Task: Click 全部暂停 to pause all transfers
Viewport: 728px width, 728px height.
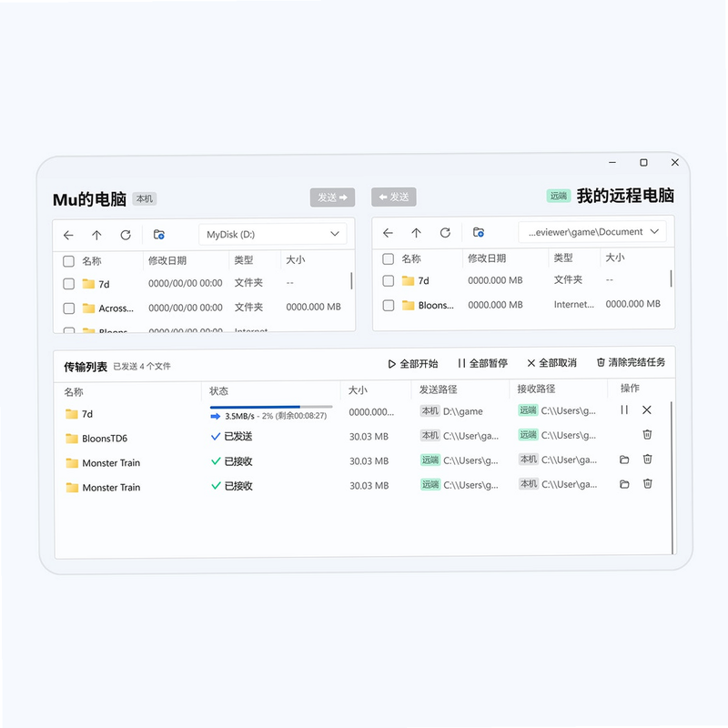Action: (482, 363)
